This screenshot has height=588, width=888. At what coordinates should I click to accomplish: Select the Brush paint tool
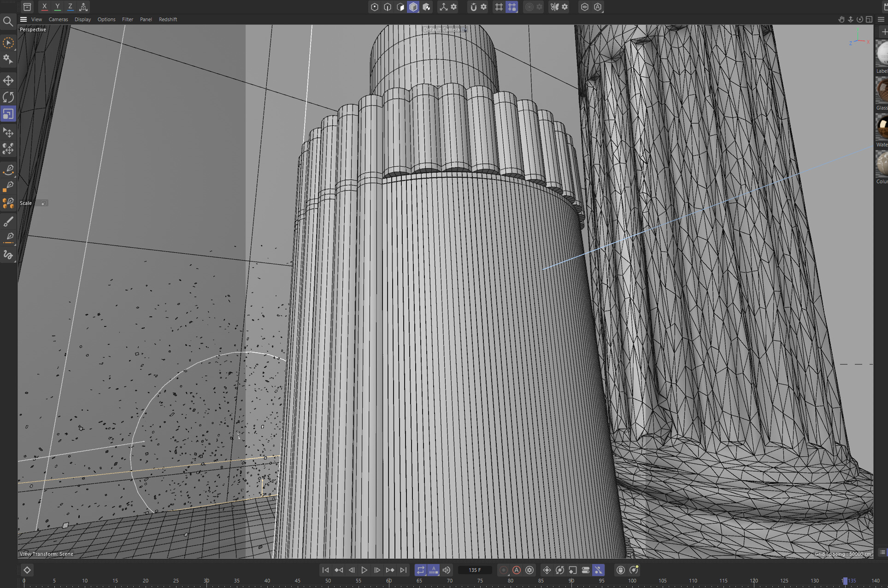pyautogui.click(x=8, y=222)
